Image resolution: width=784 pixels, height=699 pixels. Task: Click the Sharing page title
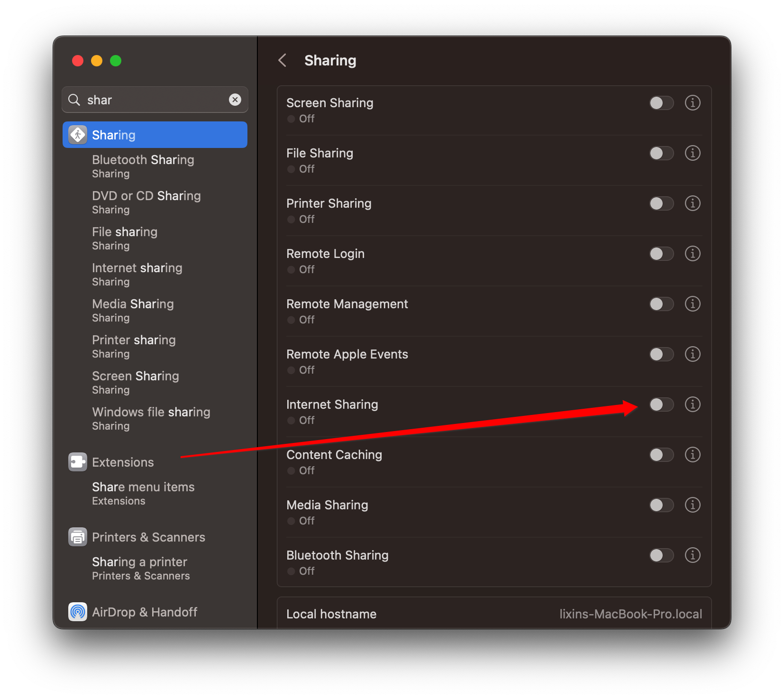(330, 60)
